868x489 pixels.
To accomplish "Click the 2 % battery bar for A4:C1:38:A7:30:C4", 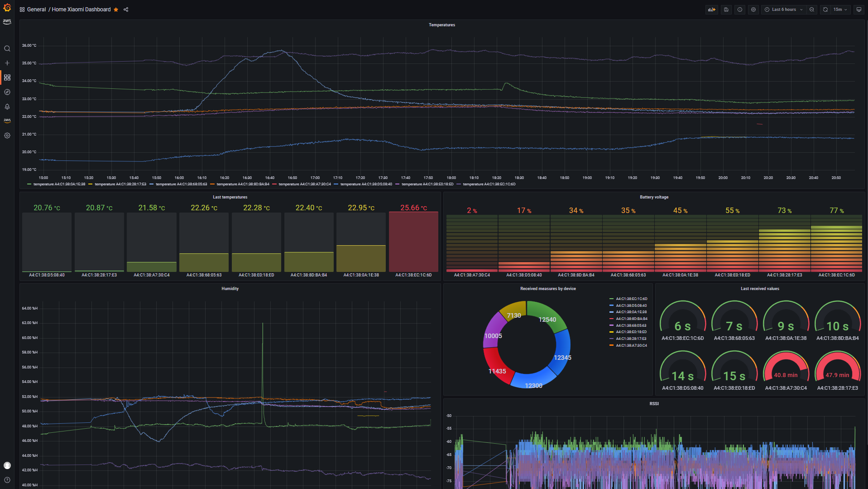I will tap(472, 243).
